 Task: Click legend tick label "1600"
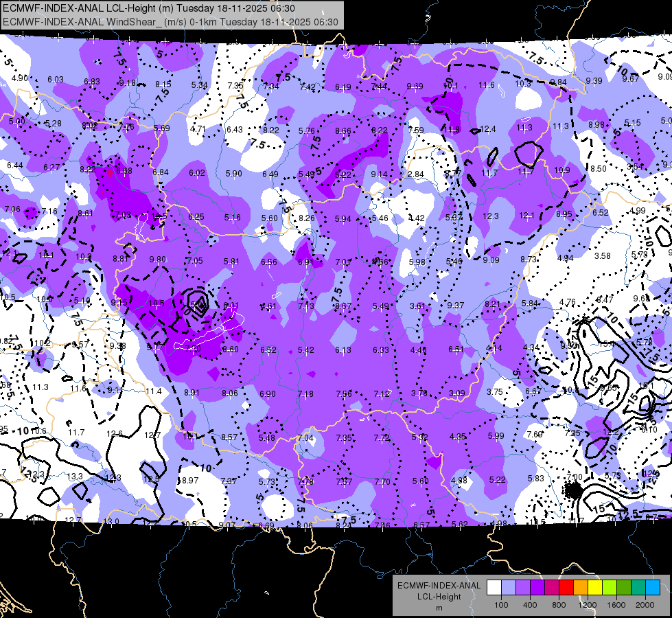[x=616, y=605]
